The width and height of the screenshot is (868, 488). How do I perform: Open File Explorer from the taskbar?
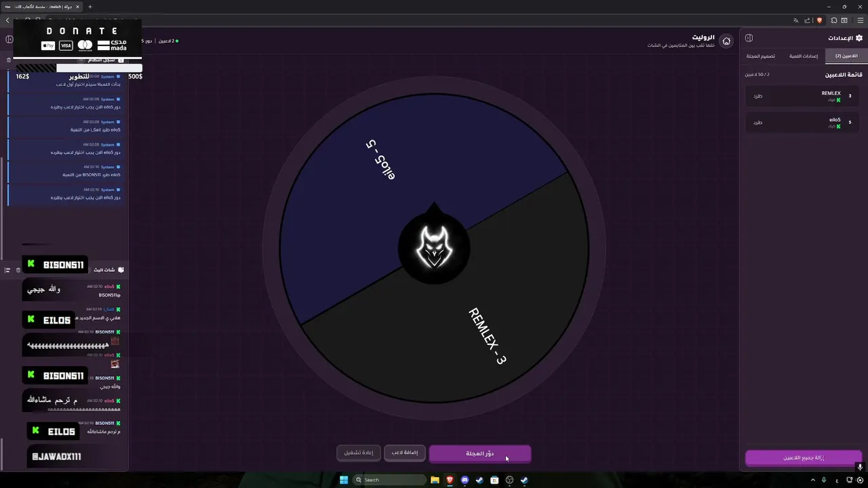[x=435, y=480]
